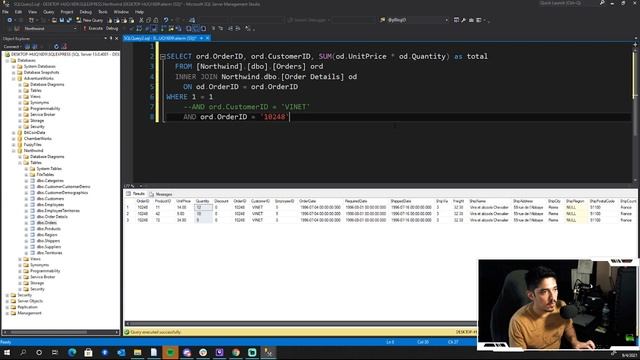Click the Object Explorer refresh icon
The height and width of the screenshot is (360, 640).
click(x=56, y=47)
